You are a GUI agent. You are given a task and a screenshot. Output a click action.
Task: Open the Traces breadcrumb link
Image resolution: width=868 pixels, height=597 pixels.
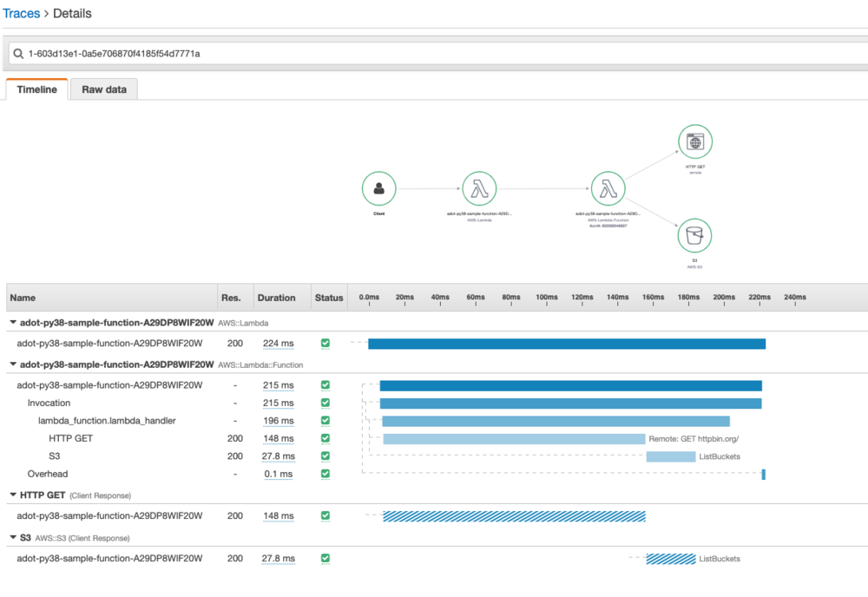click(x=21, y=13)
